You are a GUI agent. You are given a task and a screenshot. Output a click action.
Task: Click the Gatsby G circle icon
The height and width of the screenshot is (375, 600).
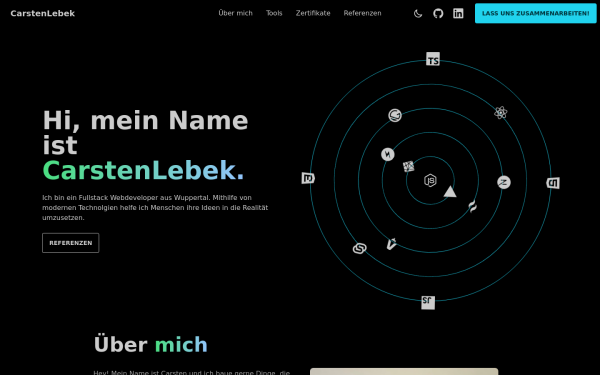[395, 115]
